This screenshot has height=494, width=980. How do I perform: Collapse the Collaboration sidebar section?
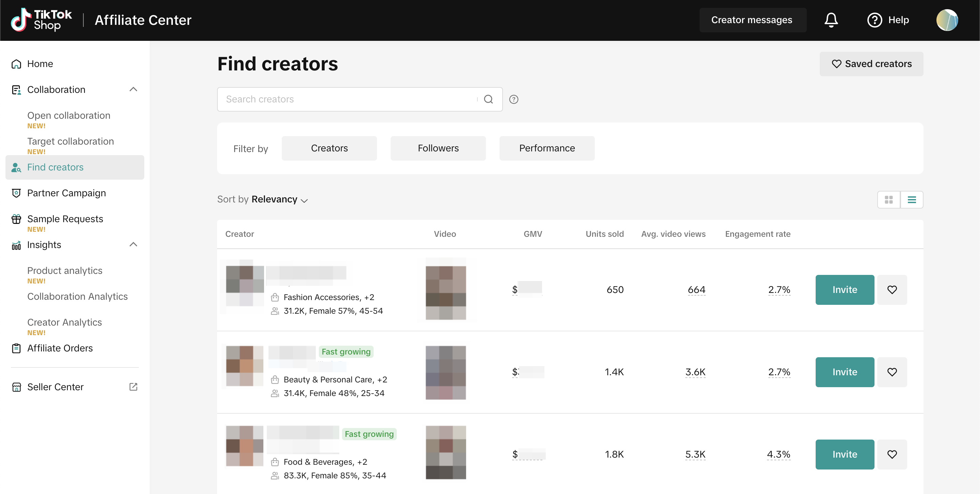click(x=133, y=89)
